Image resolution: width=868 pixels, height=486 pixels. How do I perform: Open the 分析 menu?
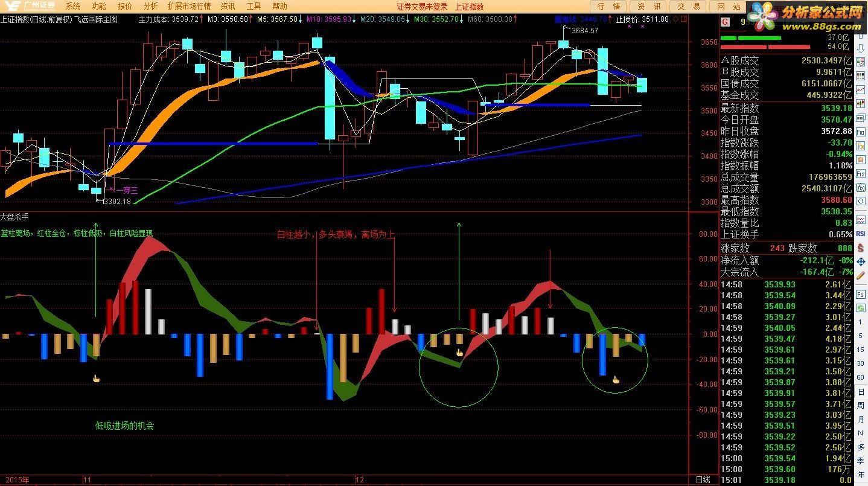pos(151,6)
